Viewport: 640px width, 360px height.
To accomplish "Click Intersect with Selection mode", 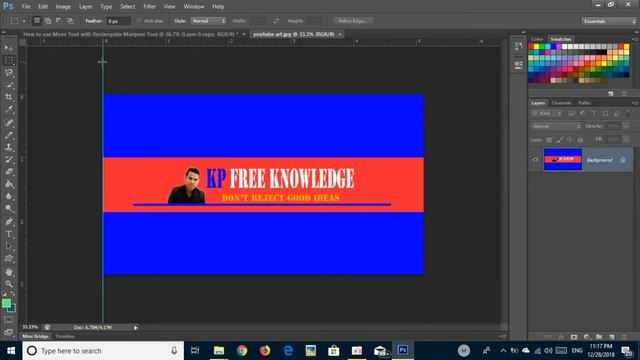I will (70, 21).
